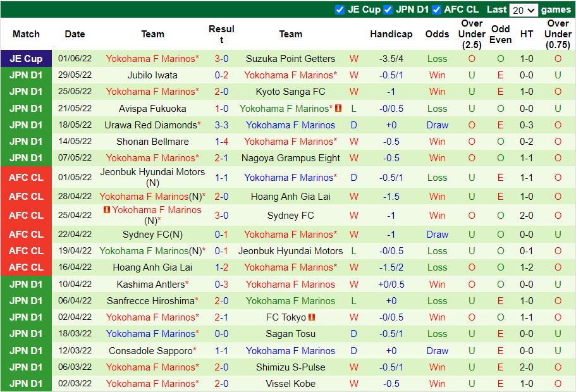Click the date 02/03/22
Screen dimensions: 576x392
coord(75,384)
